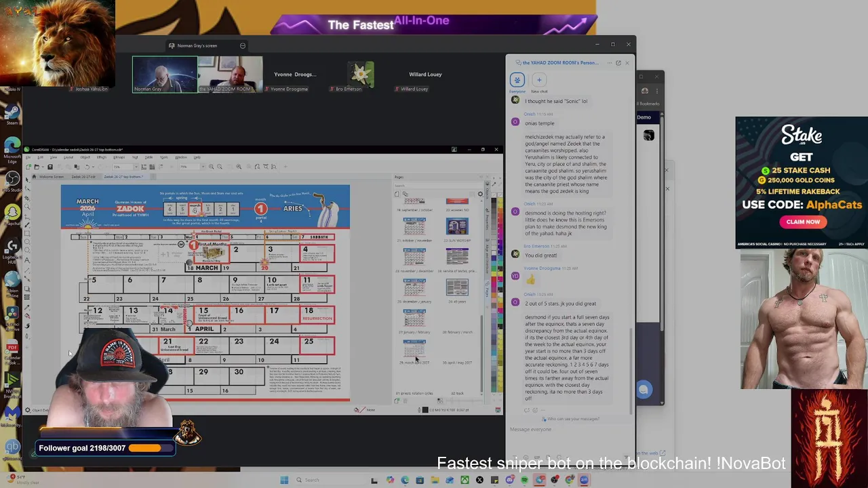Click the '31: priests rotation cycles' page label
This screenshot has width=868, height=488.
pyautogui.click(x=414, y=393)
